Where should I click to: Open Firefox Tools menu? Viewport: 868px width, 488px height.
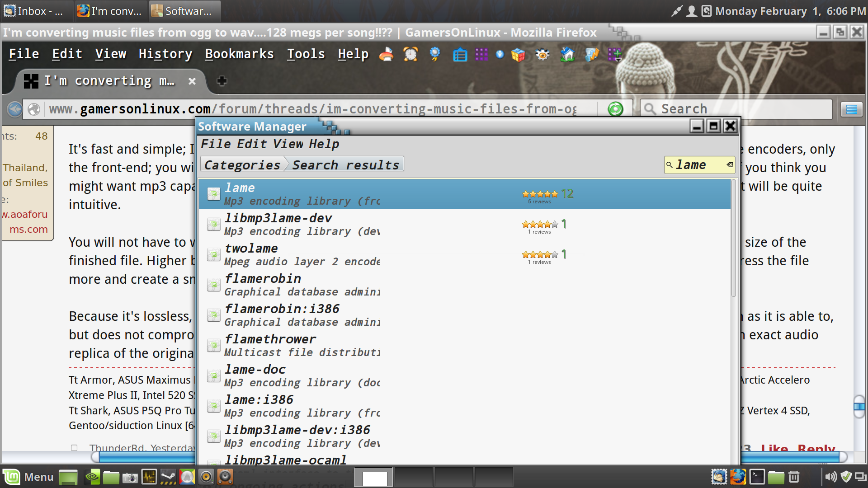(306, 54)
